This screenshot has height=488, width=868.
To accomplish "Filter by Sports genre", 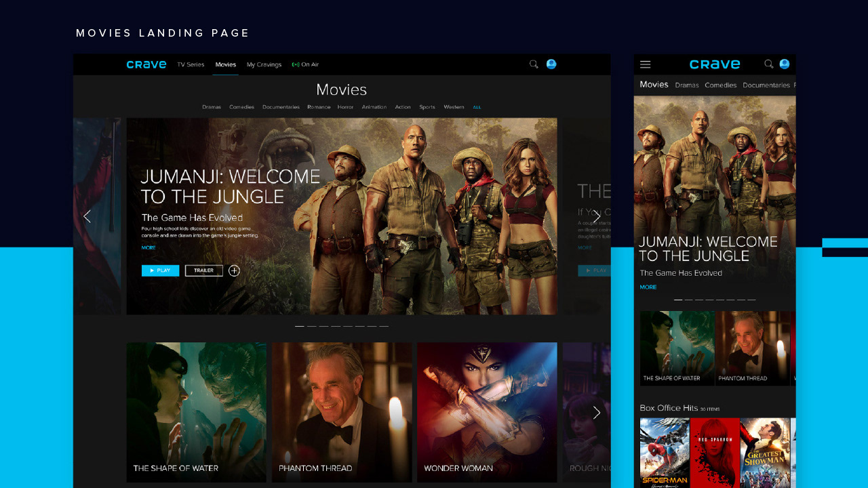I will tap(427, 107).
